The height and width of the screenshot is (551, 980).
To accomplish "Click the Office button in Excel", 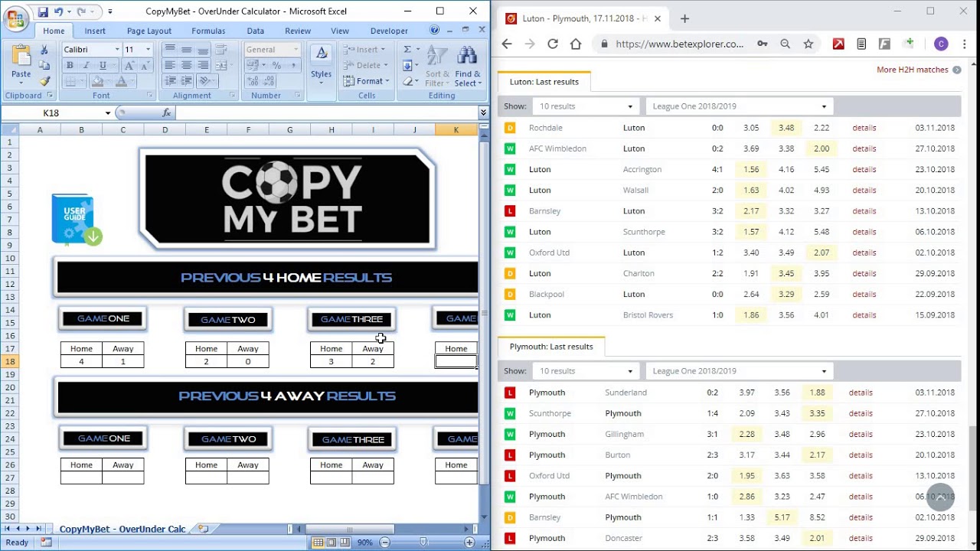I will click(x=15, y=18).
